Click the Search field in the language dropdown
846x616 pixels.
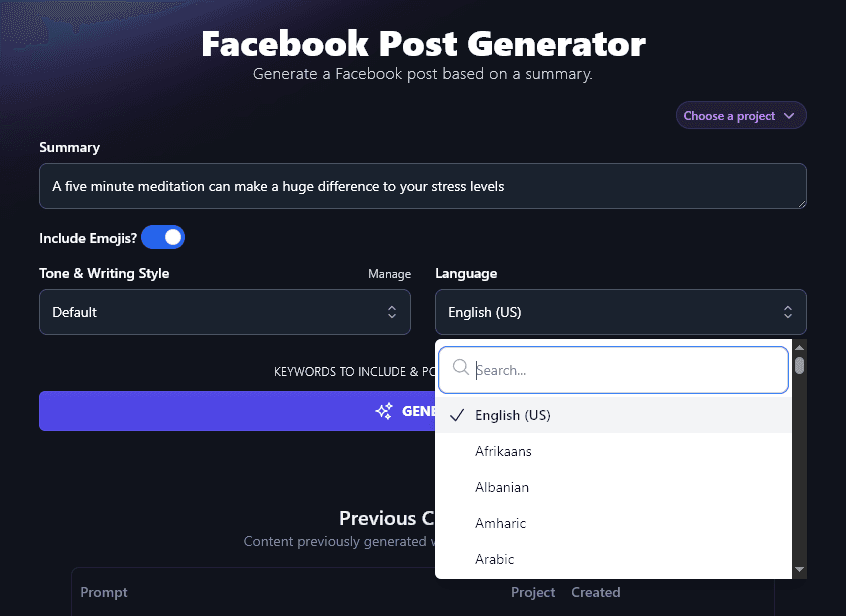614,368
